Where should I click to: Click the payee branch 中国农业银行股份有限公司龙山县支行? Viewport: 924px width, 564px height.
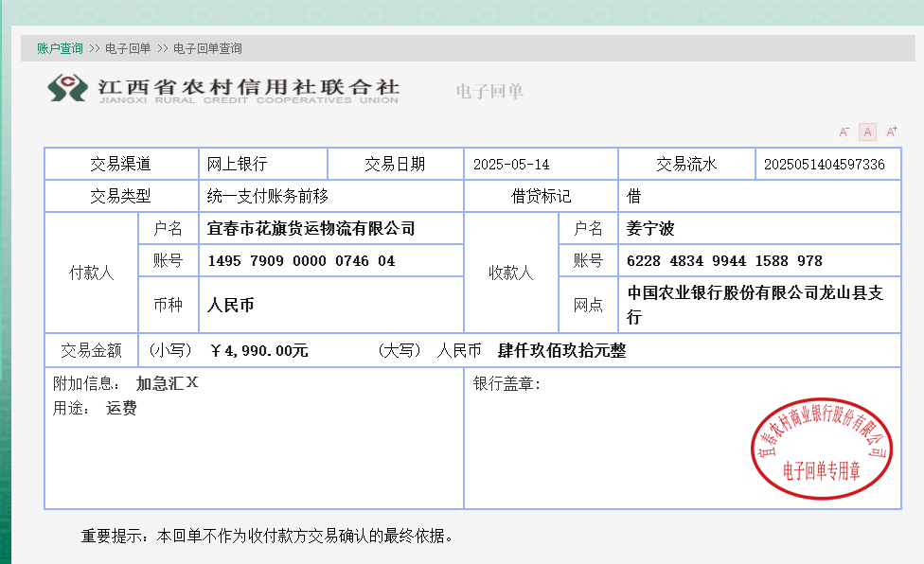(755, 305)
